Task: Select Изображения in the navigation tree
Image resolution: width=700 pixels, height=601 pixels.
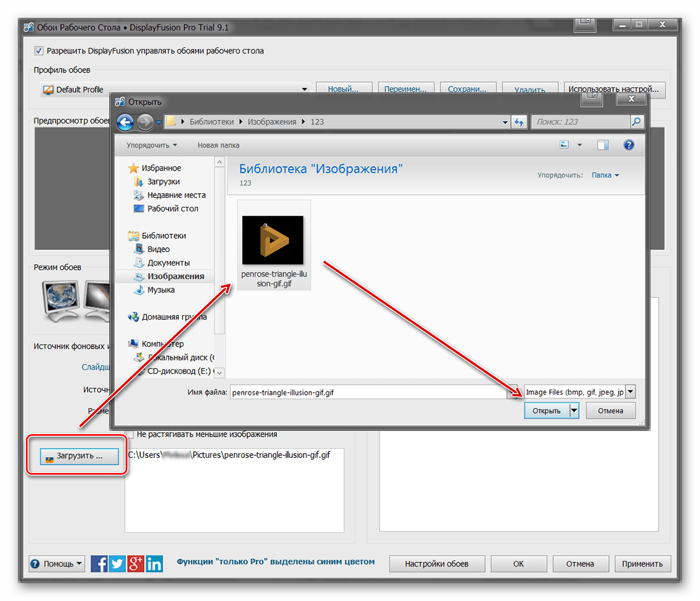Action: 175,276
